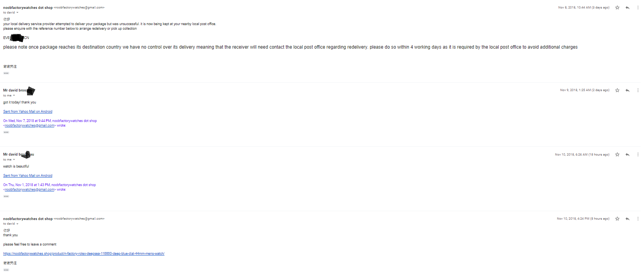Expand 'to me' details in Nov 9 message
This screenshot has height=276, width=644.
(x=14, y=96)
